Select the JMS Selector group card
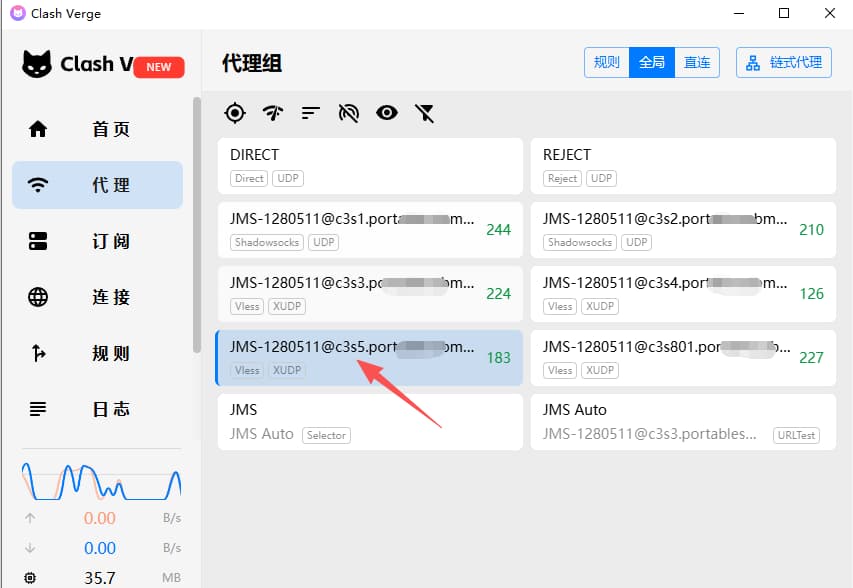Viewport: 853px width, 588px height. tap(370, 422)
